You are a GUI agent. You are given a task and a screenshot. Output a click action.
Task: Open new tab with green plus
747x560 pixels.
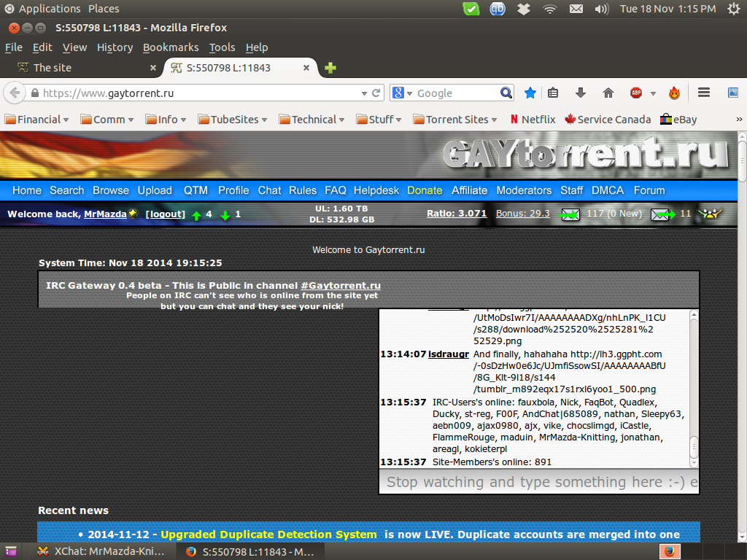coord(330,68)
